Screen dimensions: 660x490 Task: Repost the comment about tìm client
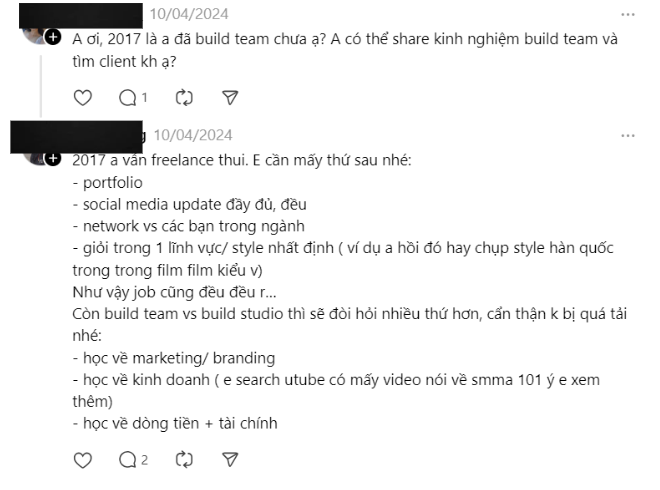pyautogui.click(x=184, y=98)
